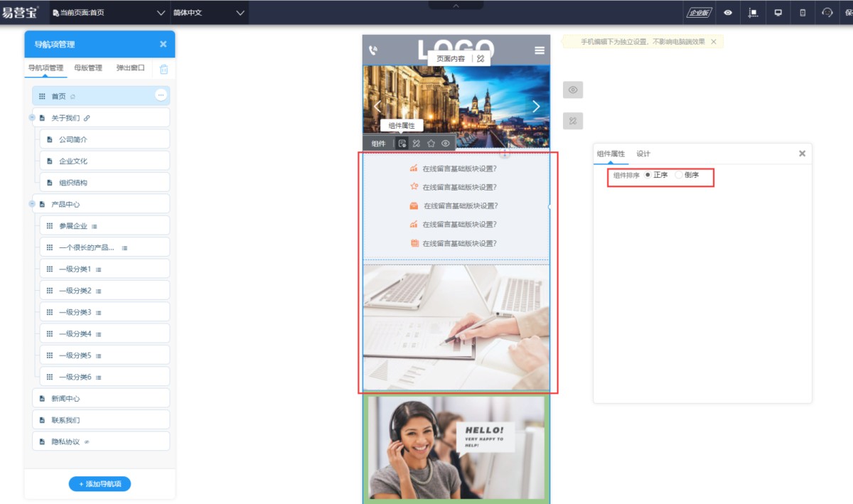Open the 简体中文 language dropdown

tap(209, 12)
